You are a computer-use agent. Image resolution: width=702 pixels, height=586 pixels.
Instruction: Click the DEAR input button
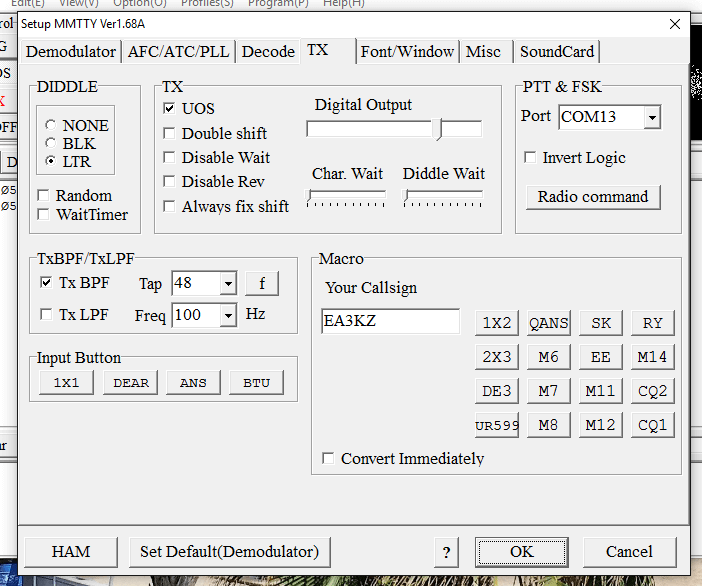click(x=130, y=383)
